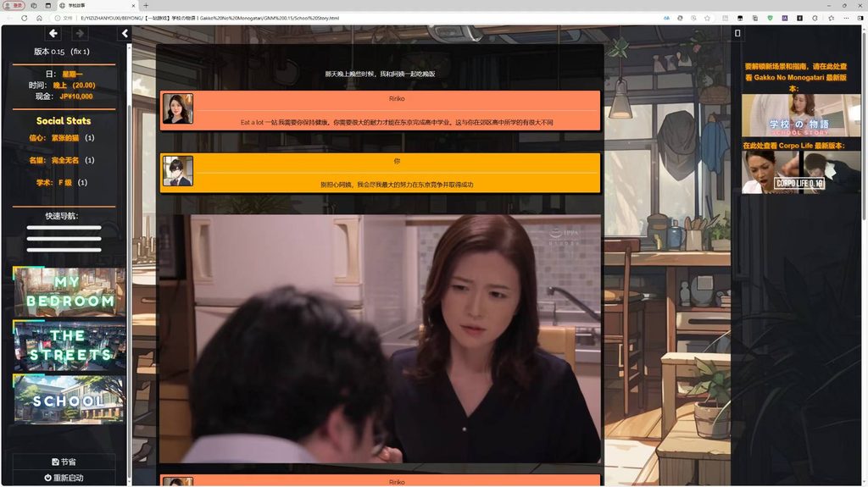Image resolution: width=868 pixels, height=487 pixels.
Task: Click the Gakko No Monogatari latest version text
Action: coord(795,77)
